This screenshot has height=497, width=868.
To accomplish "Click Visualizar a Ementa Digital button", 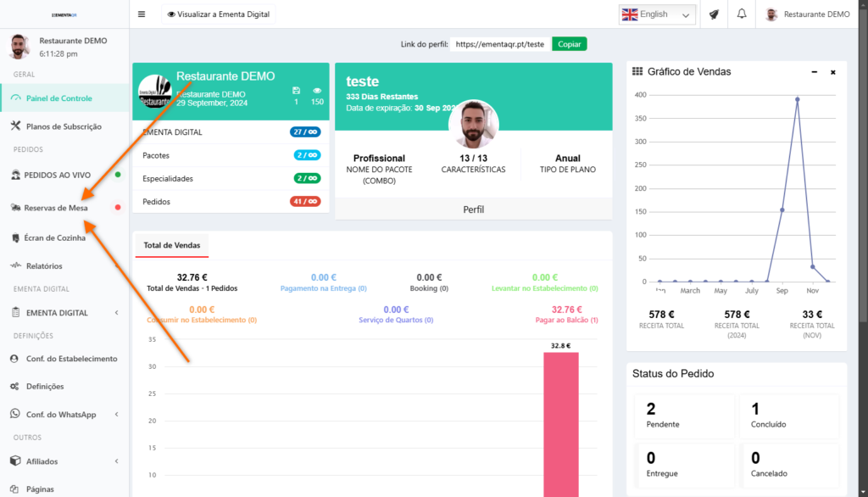I will click(218, 14).
